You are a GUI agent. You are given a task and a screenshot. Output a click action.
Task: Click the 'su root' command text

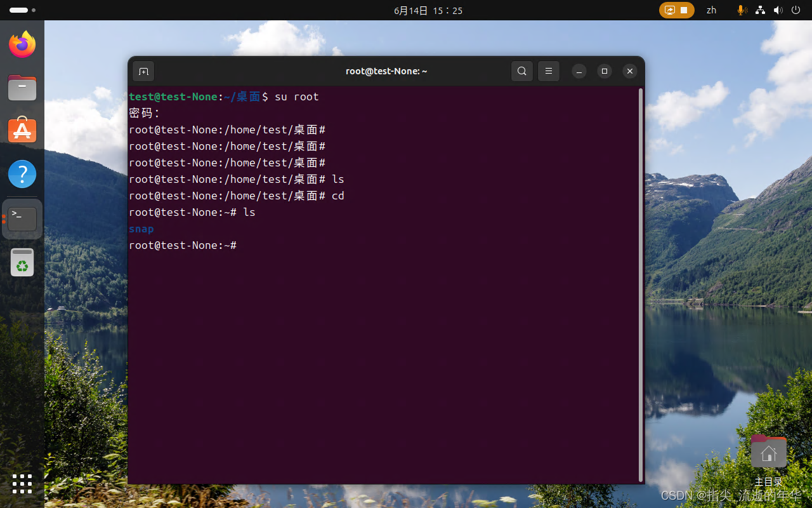click(x=297, y=97)
